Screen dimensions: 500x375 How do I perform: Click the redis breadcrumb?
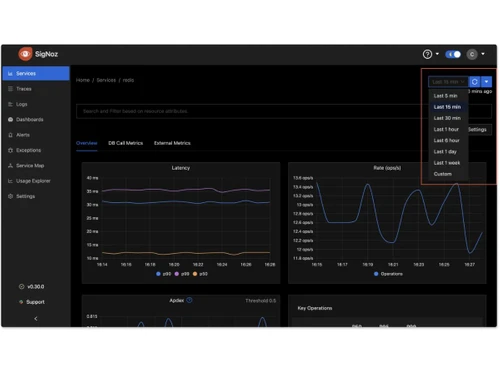(x=128, y=80)
